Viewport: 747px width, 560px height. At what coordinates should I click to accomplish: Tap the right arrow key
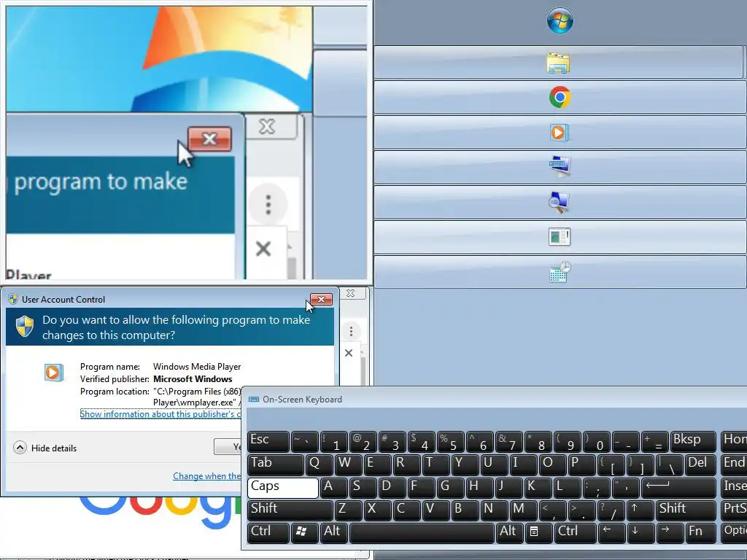pyautogui.click(x=669, y=532)
